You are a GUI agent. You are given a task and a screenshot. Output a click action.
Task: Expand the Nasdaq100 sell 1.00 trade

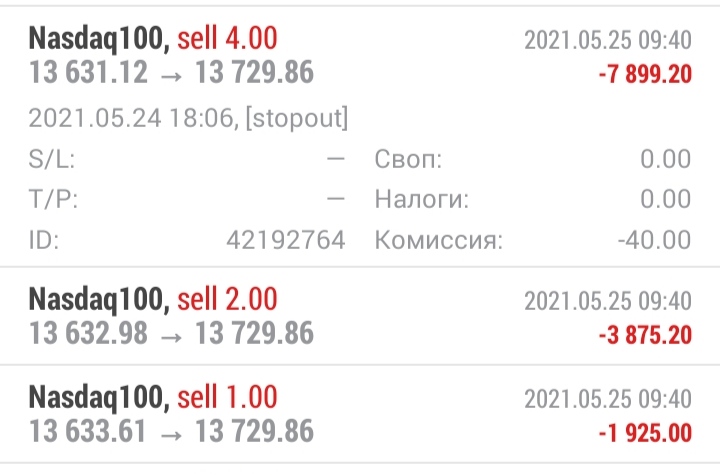click(x=360, y=414)
